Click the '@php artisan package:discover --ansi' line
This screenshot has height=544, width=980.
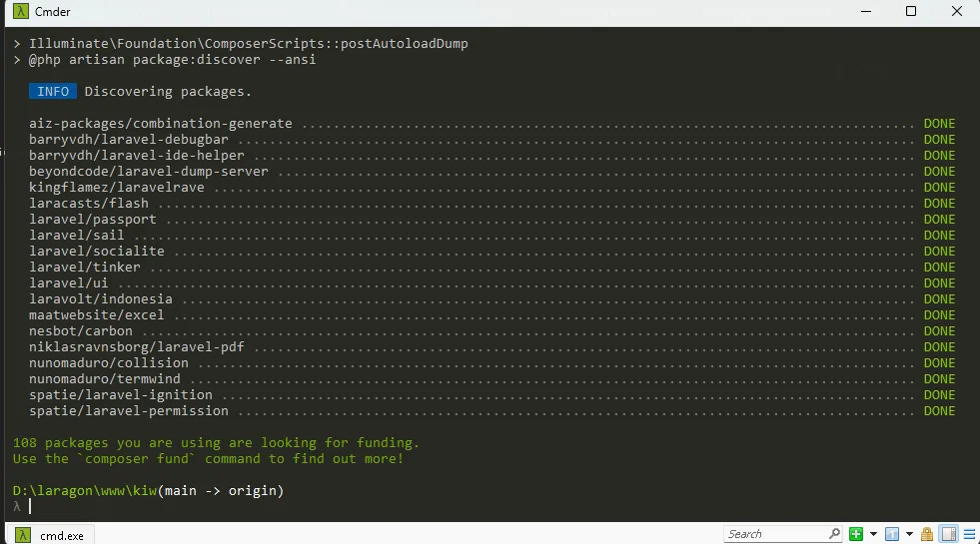tap(172, 59)
